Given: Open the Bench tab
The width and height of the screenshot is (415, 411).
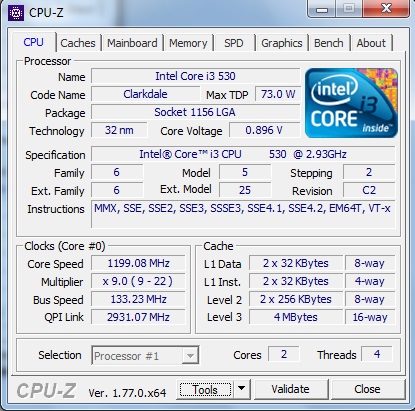Looking at the screenshot, I should [329, 43].
